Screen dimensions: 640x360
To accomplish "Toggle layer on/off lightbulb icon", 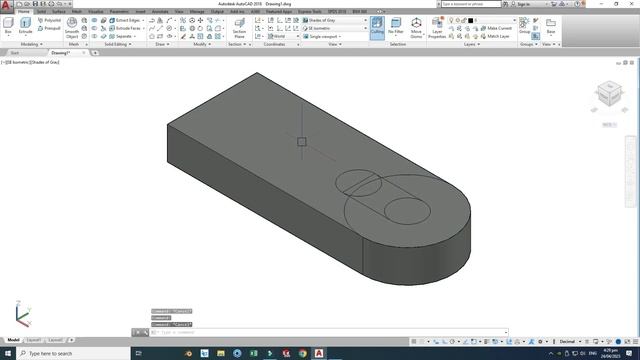I will tap(451, 20).
